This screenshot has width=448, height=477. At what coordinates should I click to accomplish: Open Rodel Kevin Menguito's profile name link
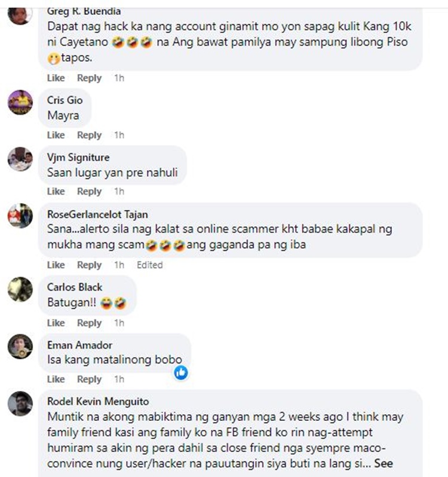(98, 401)
